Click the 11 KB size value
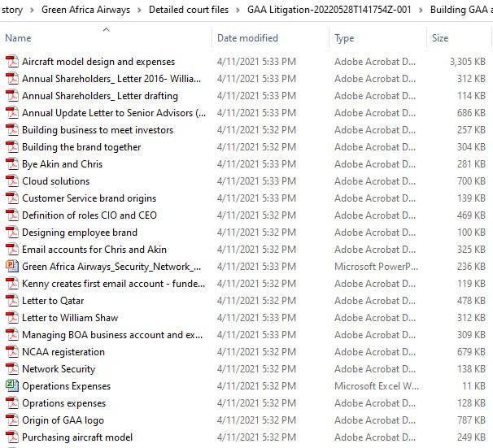Screen dimensions: 493x448 click(473, 385)
